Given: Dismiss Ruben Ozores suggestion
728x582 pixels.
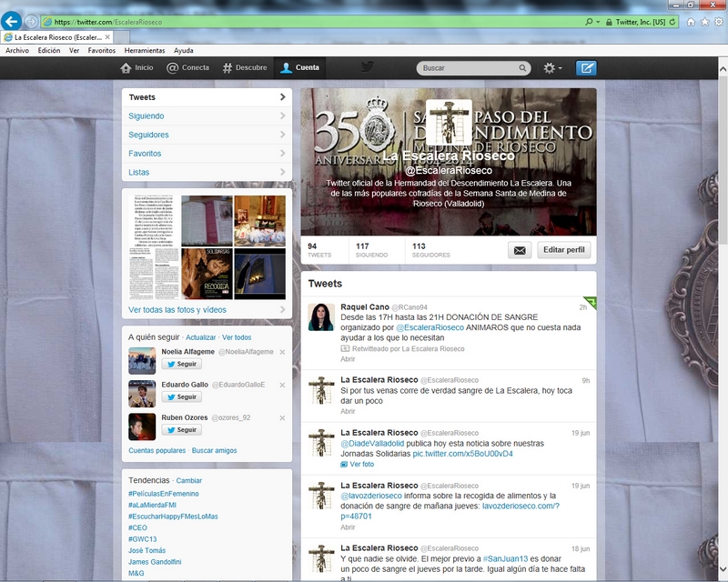Looking at the screenshot, I should point(282,418).
